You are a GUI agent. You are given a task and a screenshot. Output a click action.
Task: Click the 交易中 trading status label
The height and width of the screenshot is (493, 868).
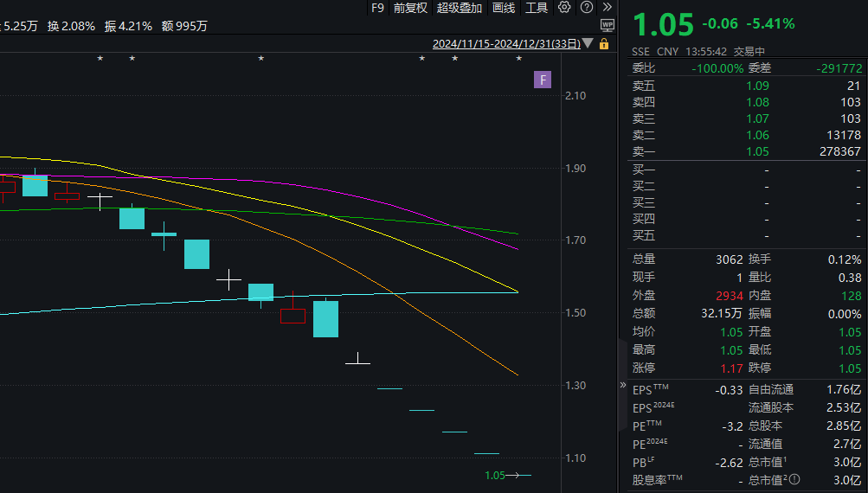(749, 51)
